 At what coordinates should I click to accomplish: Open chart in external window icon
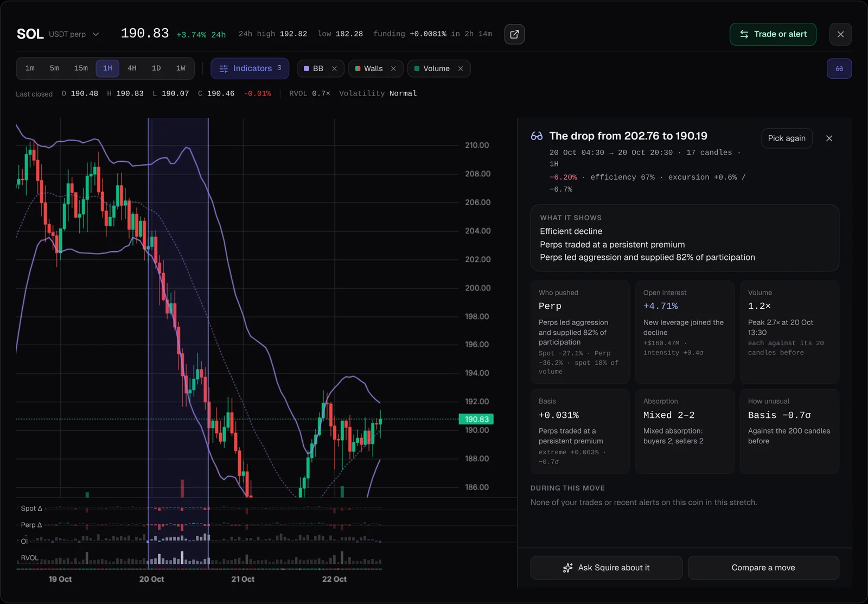click(514, 34)
